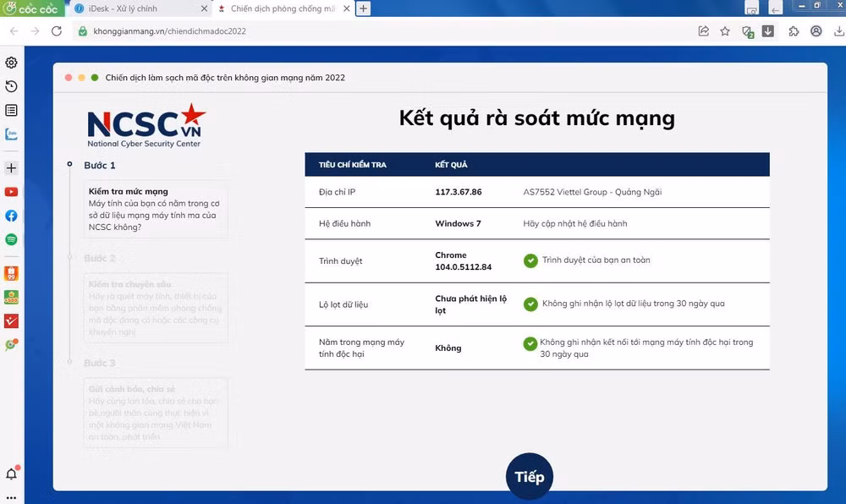The height and width of the screenshot is (504, 846).
Task: Open browsing history icon in sidebar
Action: pyautogui.click(x=11, y=86)
